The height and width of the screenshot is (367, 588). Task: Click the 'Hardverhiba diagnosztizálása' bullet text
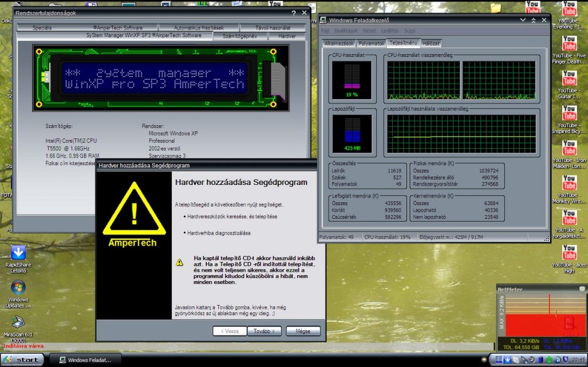[x=219, y=233]
